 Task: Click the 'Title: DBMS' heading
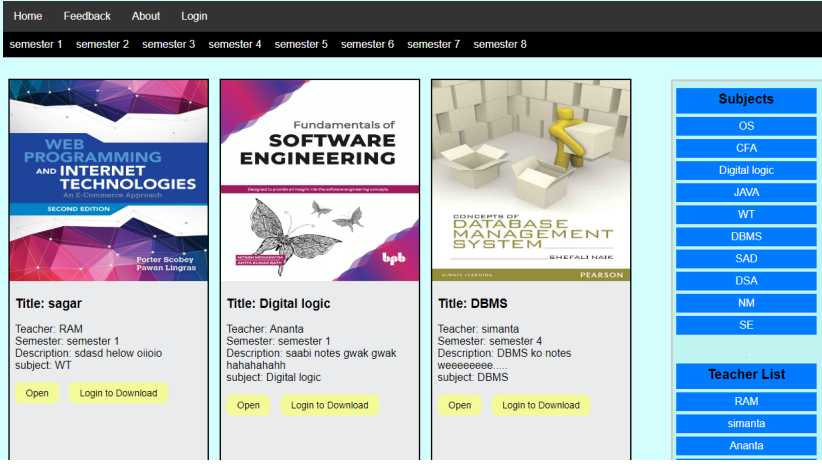tap(473, 304)
